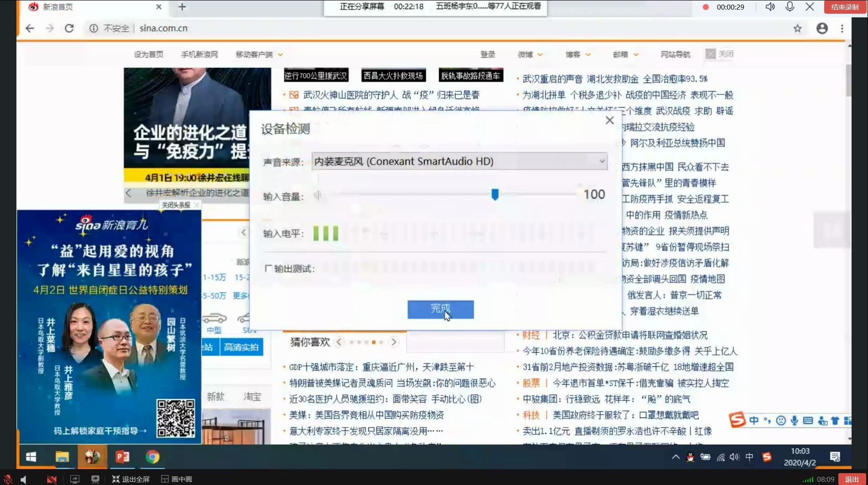Bookmark the page with the star icon

(797, 28)
